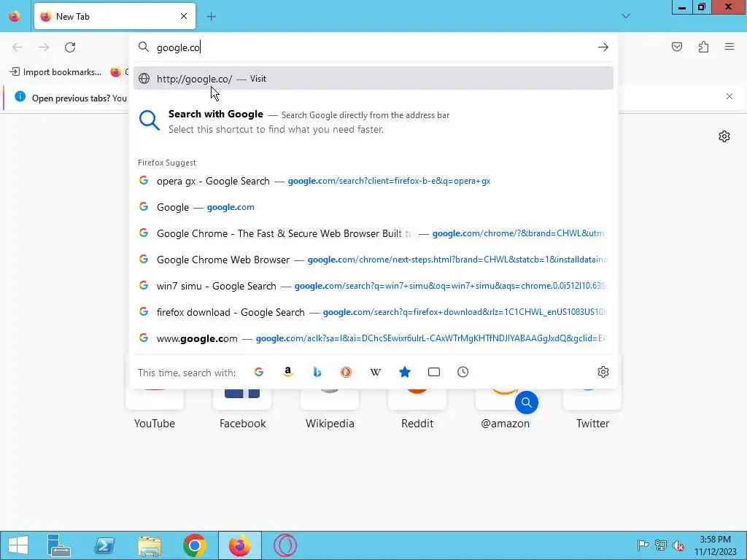Open the Firefox application menu
747x560 pixels.
click(729, 47)
